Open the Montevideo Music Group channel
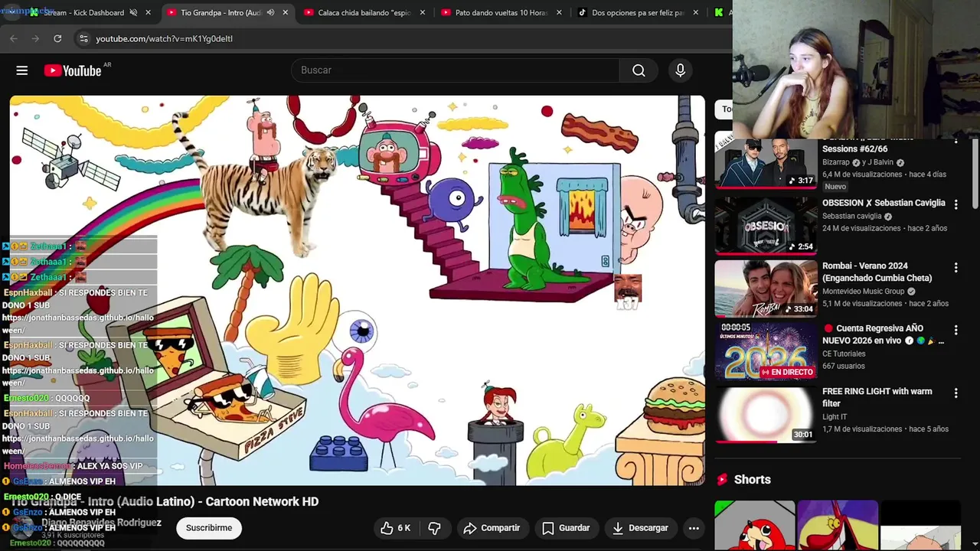 coord(863,292)
